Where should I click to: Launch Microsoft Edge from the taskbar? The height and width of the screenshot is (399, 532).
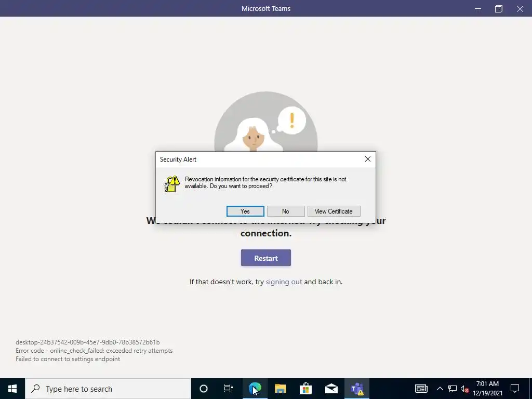click(255, 389)
